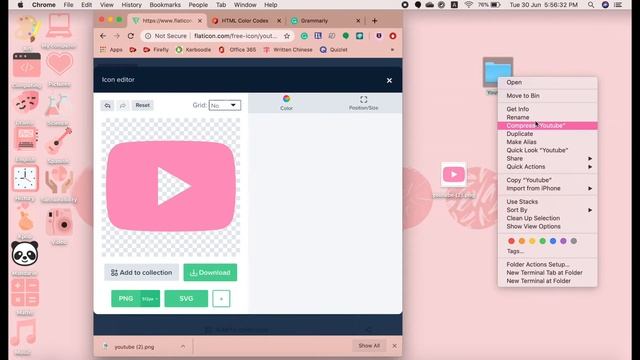Select Open in the context menu
This screenshot has width=640, height=360.
[547, 82]
